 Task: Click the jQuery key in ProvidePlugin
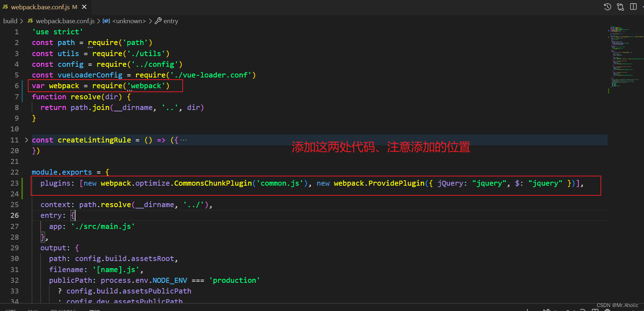pos(450,183)
